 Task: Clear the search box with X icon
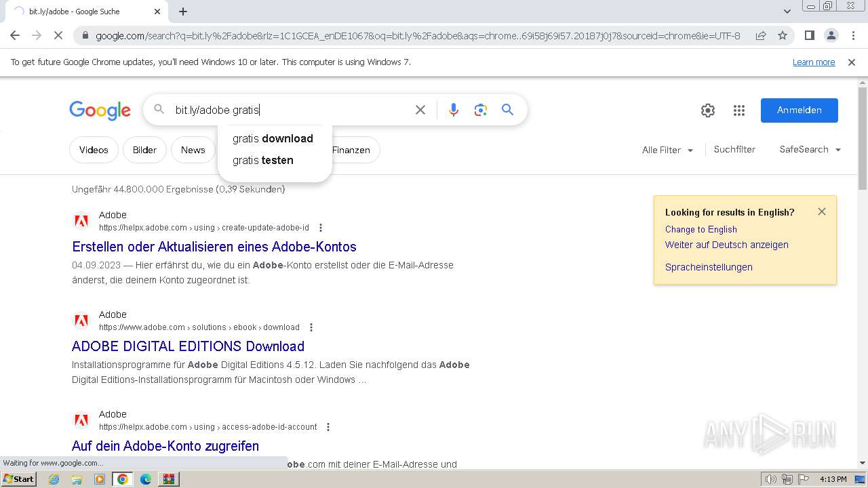tap(420, 110)
